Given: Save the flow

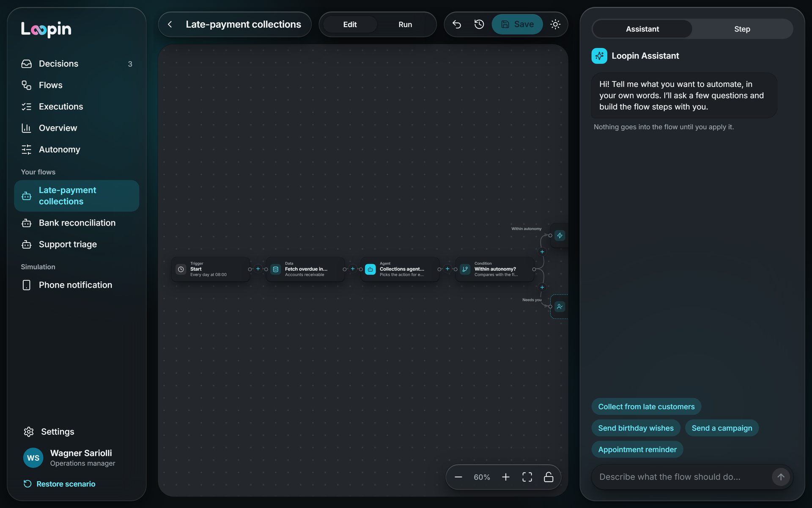Looking at the screenshot, I should pyautogui.click(x=517, y=25).
